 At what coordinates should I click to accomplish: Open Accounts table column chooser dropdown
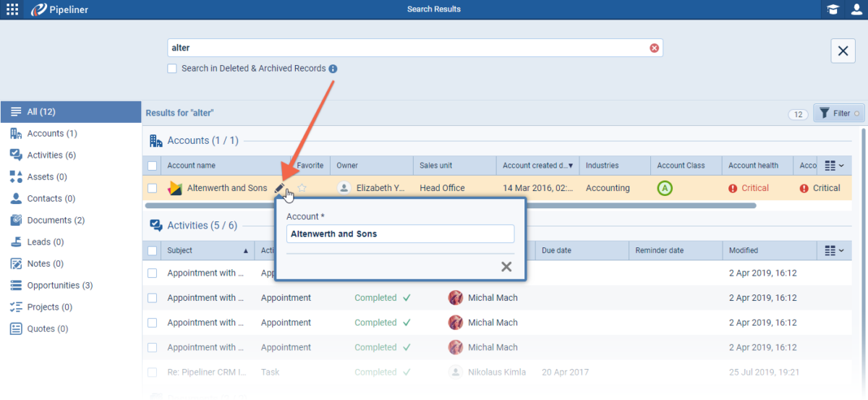point(834,166)
